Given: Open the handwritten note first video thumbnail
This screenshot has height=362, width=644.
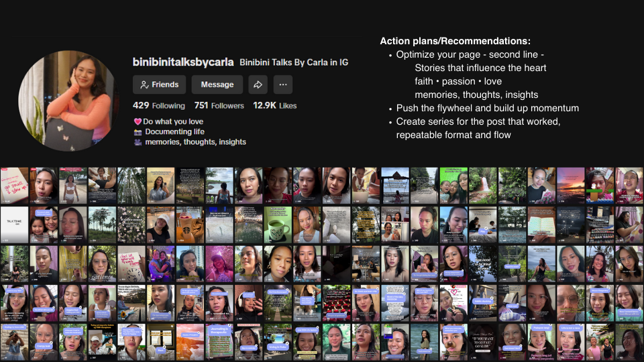Looking at the screenshot, I should pos(14,186).
